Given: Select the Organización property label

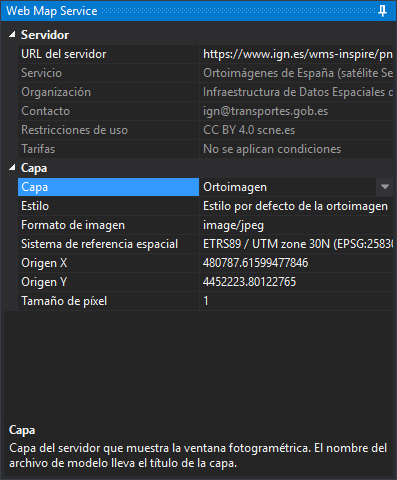Looking at the screenshot, I should [108, 92].
